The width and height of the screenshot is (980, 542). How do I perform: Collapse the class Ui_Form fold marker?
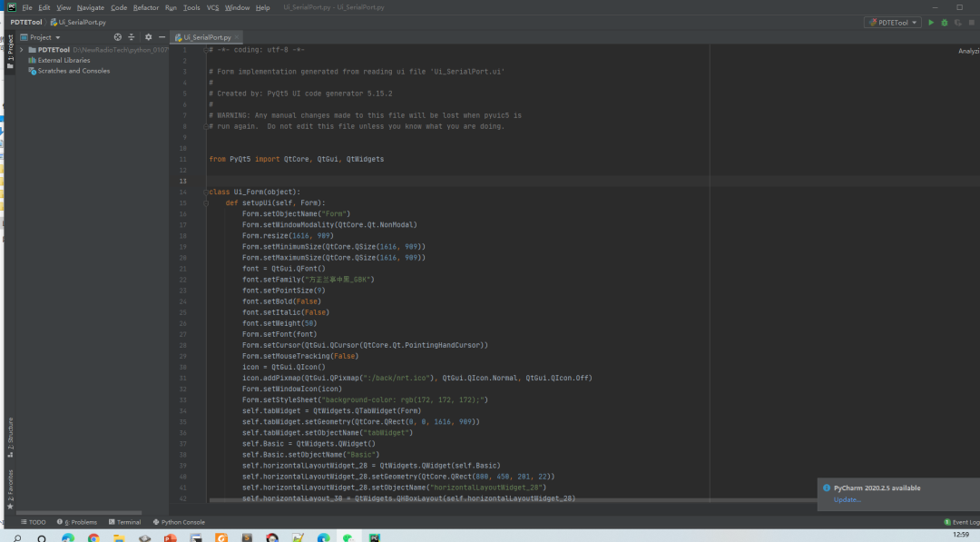(x=206, y=192)
